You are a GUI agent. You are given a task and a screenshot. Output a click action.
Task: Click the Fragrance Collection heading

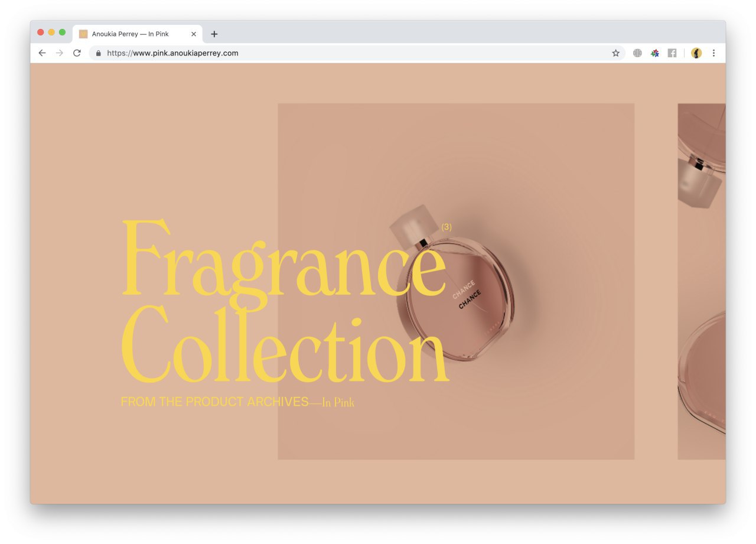pyautogui.click(x=285, y=301)
